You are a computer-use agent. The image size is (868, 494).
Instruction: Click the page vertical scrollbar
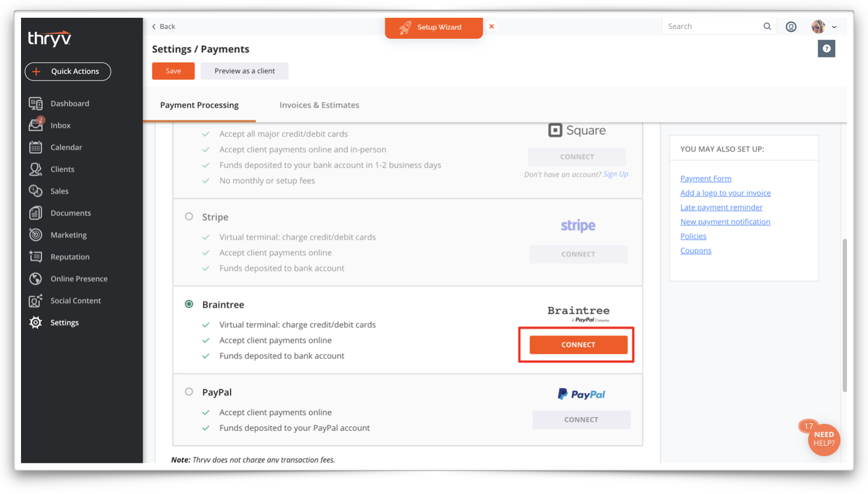844,315
